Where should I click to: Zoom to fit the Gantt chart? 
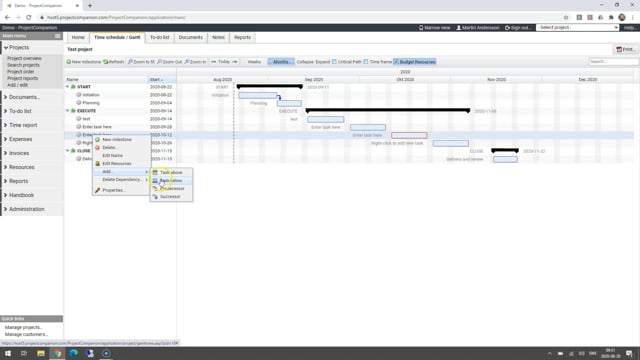click(x=141, y=62)
